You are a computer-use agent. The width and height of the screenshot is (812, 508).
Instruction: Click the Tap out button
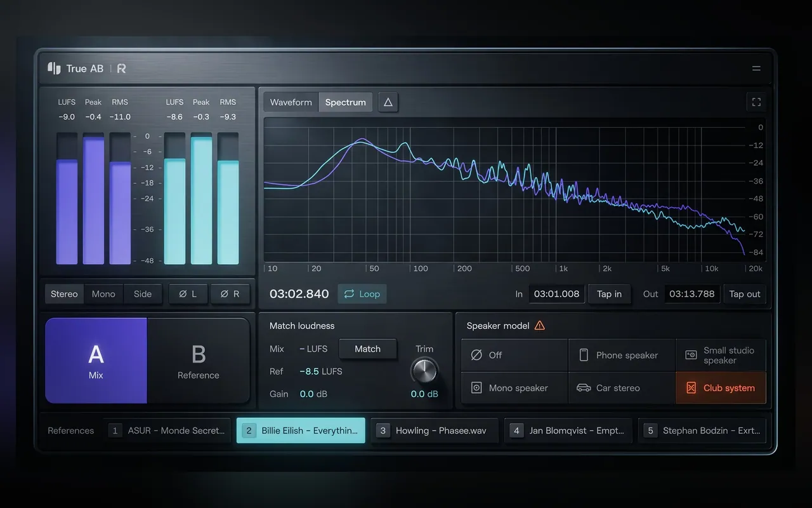click(745, 294)
